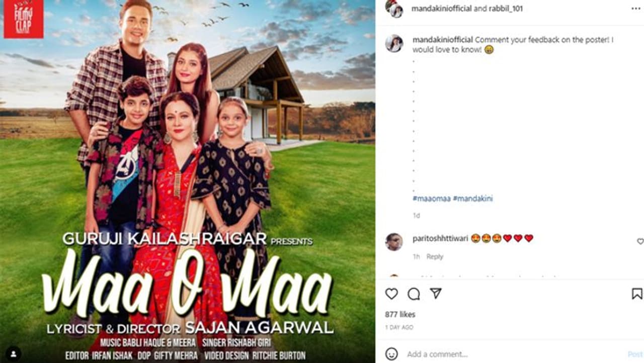Open the #mandakini hashtag
This screenshot has height=363, width=644.
[473, 199]
